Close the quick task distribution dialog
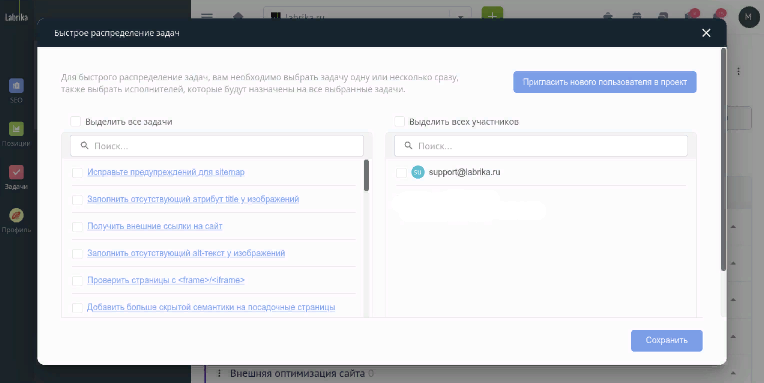The image size is (764, 383). tap(706, 33)
